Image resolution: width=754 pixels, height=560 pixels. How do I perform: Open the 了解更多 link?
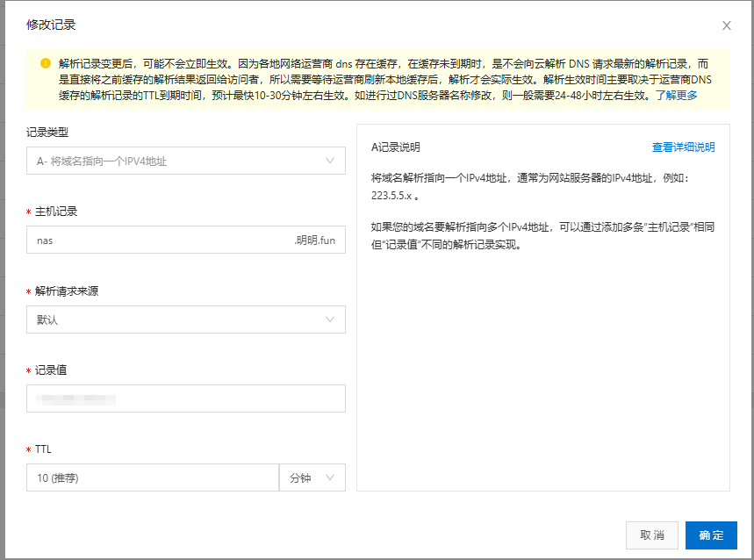coord(676,96)
